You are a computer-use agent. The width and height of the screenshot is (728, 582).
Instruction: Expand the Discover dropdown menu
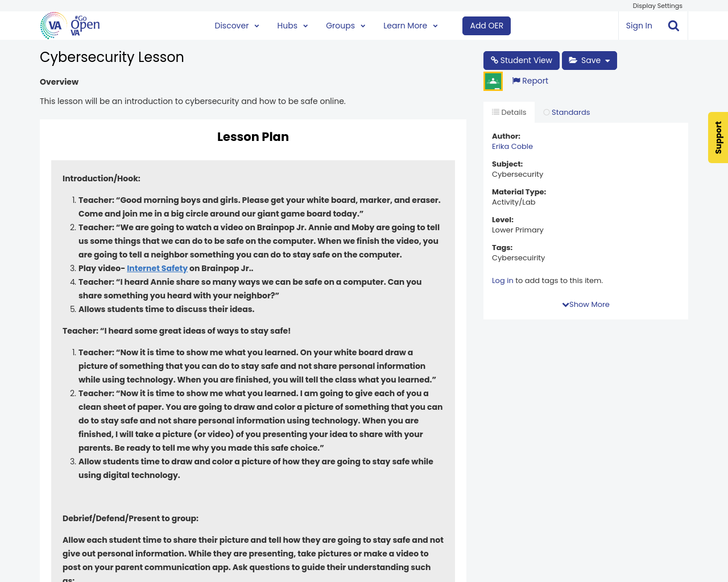click(237, 26)
